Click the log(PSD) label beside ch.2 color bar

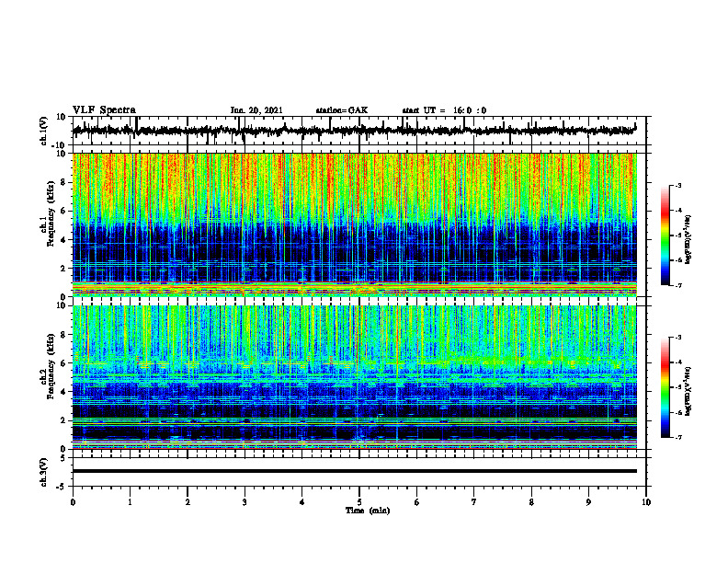tap(688, 391)
